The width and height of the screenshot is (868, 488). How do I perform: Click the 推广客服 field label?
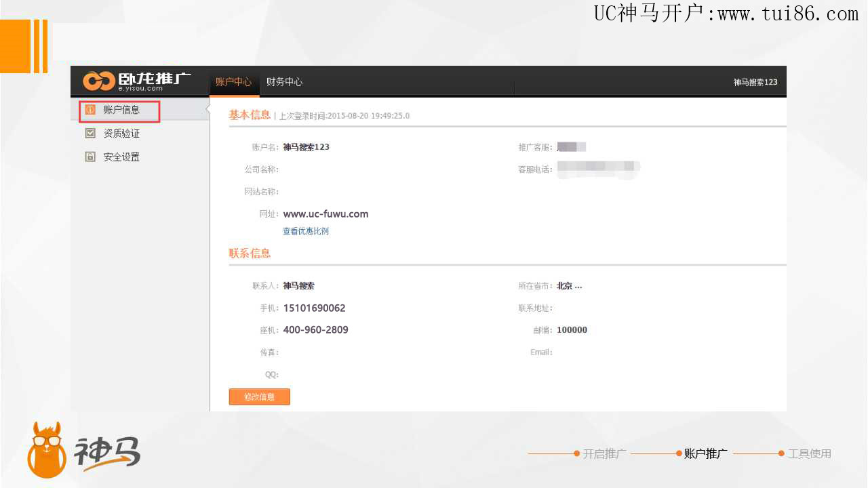point(536,147)
